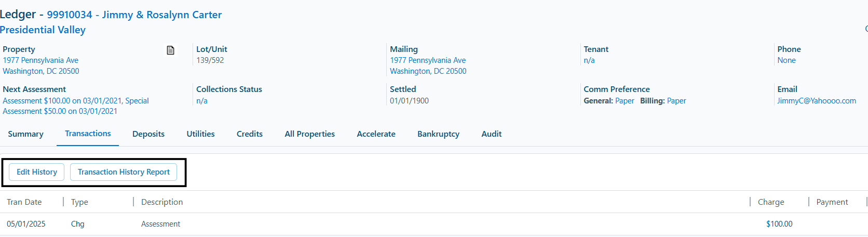The width and height of the screenshot is (868, 237).
Task: Open the property document note icon
Action: 170,50
